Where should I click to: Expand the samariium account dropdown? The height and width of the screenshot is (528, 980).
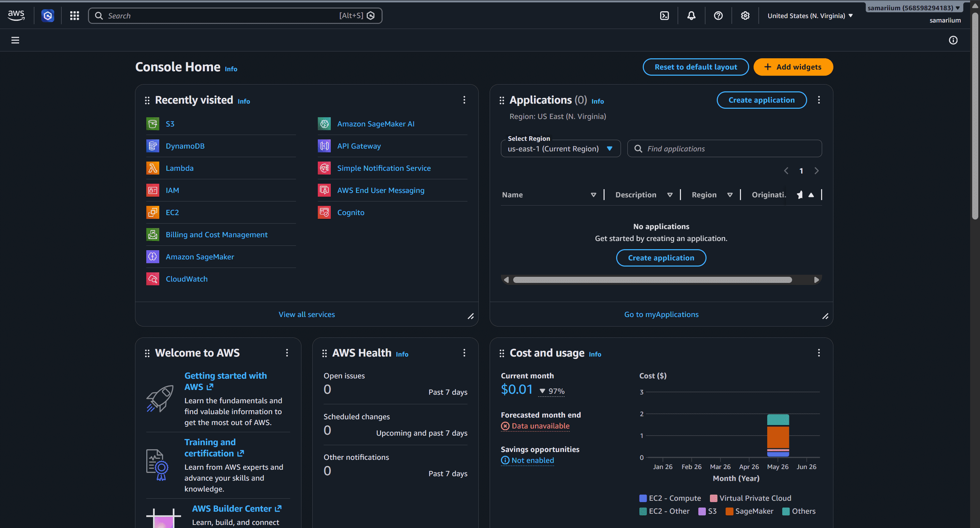914,7
